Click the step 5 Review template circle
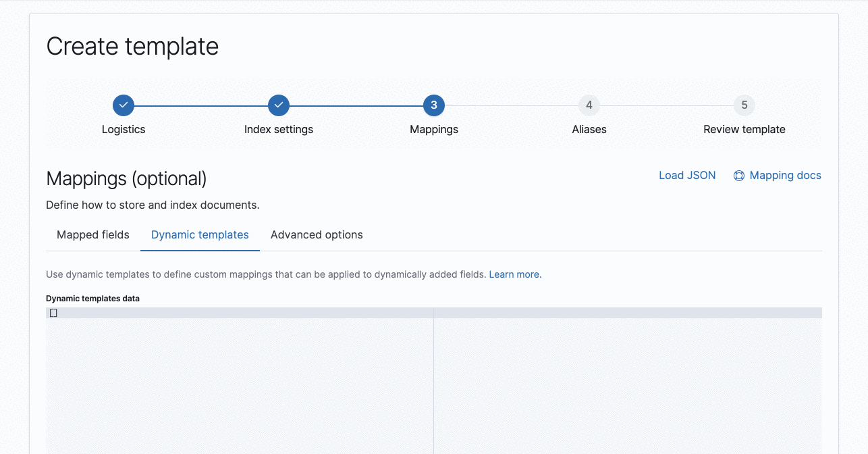868x454 pixels. point(744,105)
